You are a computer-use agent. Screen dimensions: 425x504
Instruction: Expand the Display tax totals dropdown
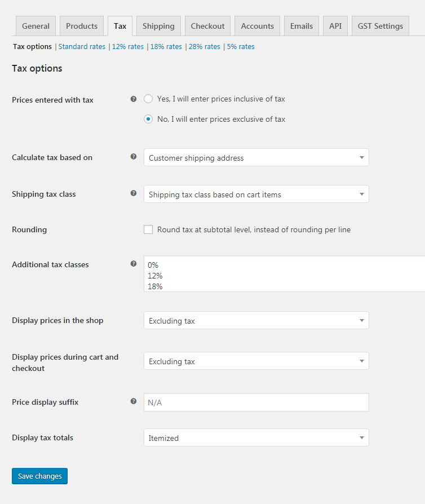[x=256, y=438]
